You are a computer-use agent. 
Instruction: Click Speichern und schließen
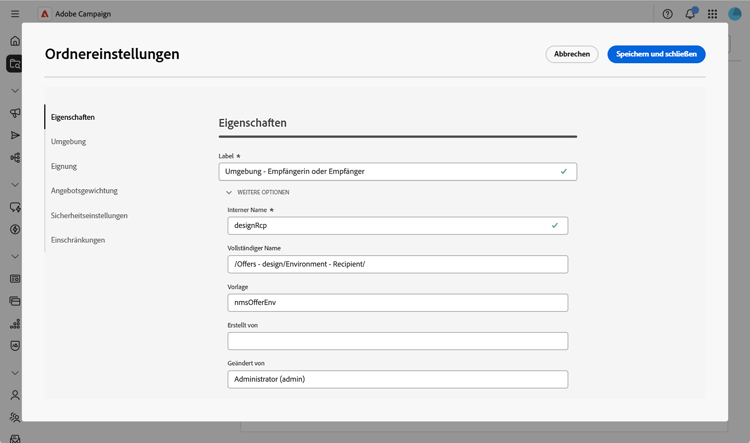[656, 54]
